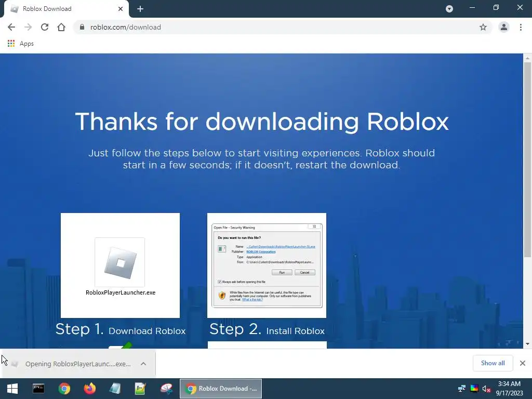Image resolution: width=532 pixels, height=399 pixels.
Task: Open the RobloxPlayerLauncher download in the shelf
Action: point(74,364)
